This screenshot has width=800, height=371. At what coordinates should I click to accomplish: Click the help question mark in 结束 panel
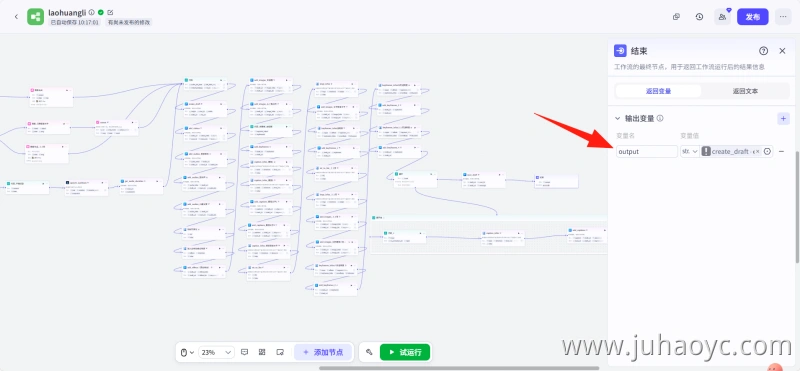tap(763, 51)
